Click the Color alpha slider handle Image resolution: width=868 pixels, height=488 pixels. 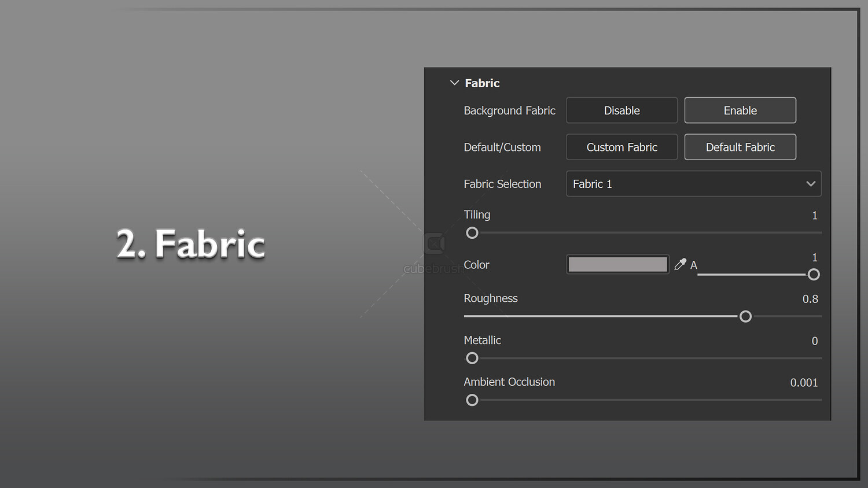coord(813,275)
